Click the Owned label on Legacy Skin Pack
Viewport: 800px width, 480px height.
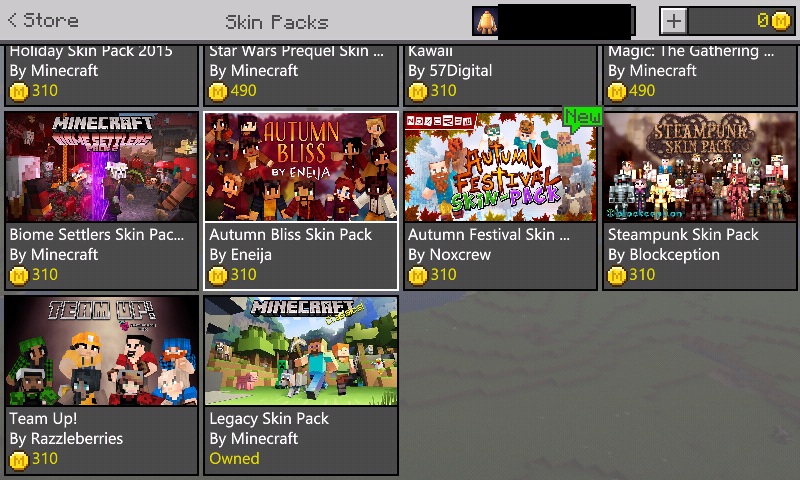tap(234, 459)
